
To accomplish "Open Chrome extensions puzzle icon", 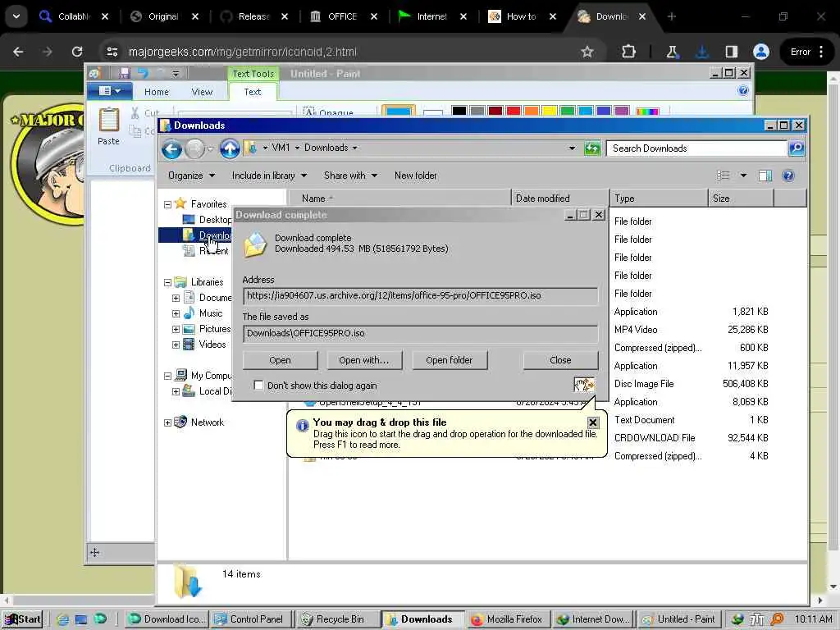I will click(x=628, y=52).
